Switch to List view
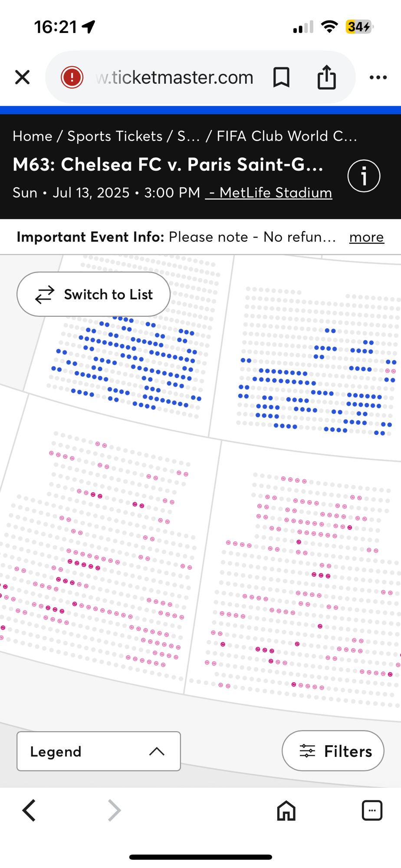The image size is (401, 868). (x=93, y=294)
